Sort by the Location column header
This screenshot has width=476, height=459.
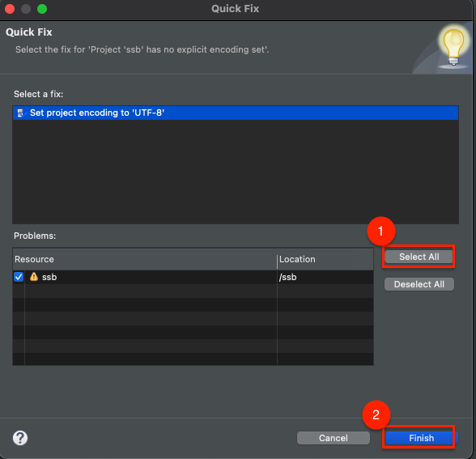pyautogui.click(x=325, y=259)
